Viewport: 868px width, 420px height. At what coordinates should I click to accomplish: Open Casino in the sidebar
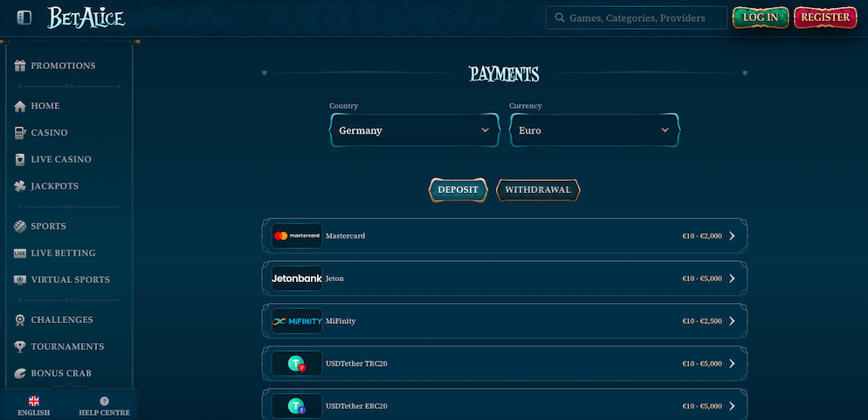[49, 133]
